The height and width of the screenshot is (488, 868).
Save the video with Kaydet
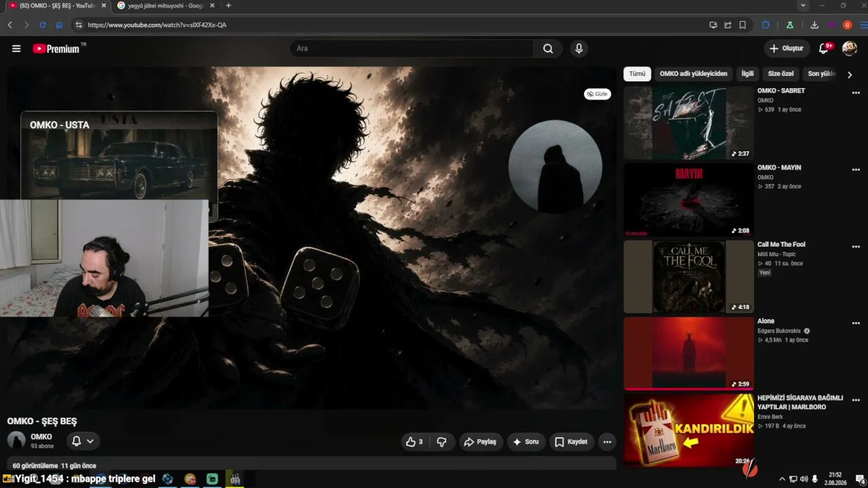pos(571,442)
